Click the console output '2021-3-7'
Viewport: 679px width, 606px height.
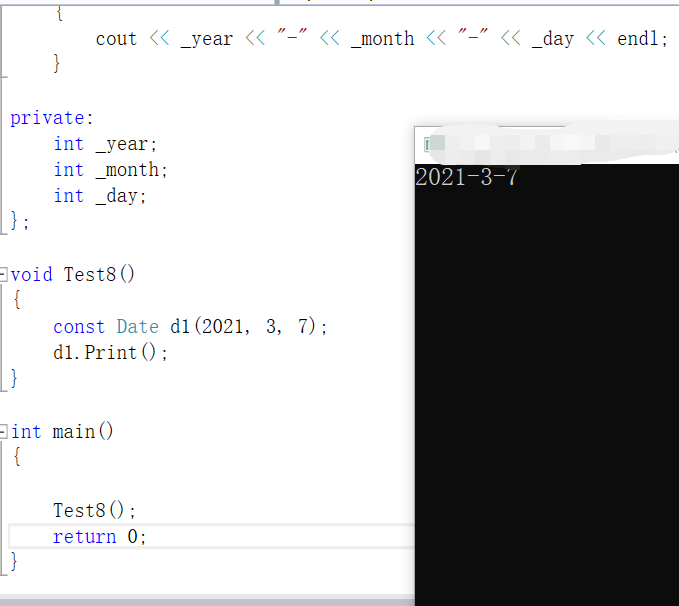point(466,177)
